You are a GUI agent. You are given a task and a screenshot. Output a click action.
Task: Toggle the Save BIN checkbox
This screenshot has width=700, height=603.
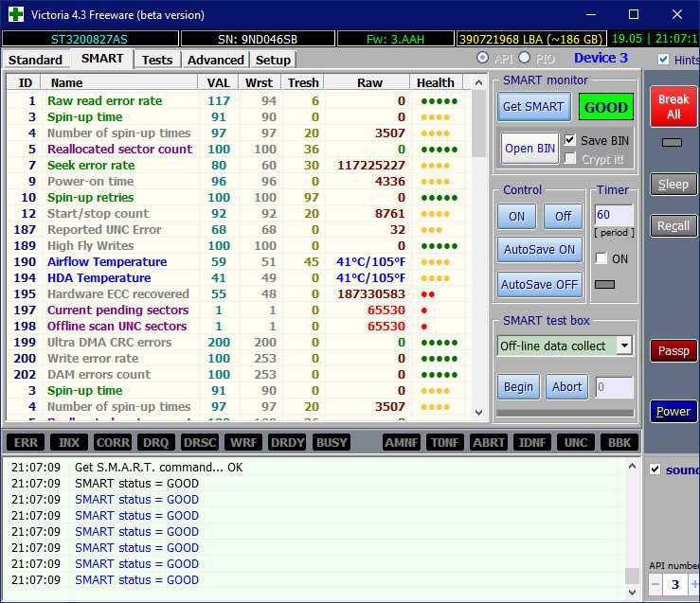click(569, 140)
